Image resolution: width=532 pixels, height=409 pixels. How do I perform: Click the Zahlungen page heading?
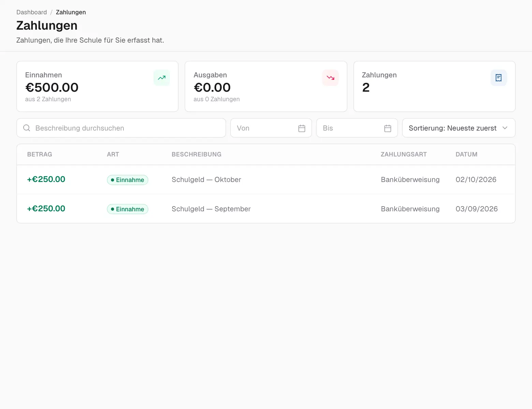click(x=47, y=26)
